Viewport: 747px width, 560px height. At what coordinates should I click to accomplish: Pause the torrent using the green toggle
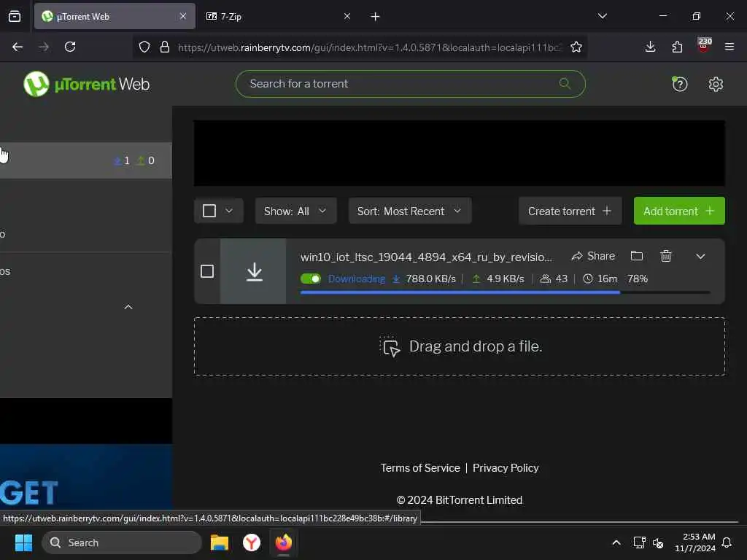pyautogui.click(x=311, y=279)
